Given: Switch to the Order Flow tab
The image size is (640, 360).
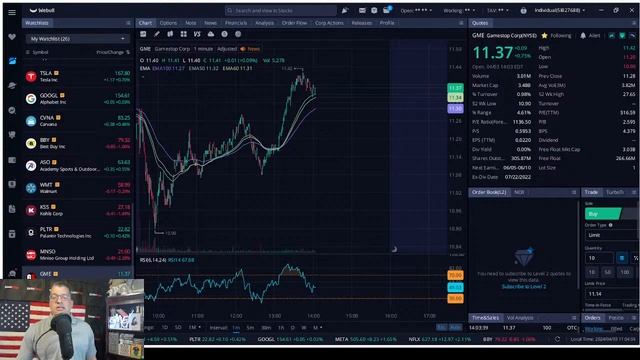Looking at the screenshot, I should [294, 23].
